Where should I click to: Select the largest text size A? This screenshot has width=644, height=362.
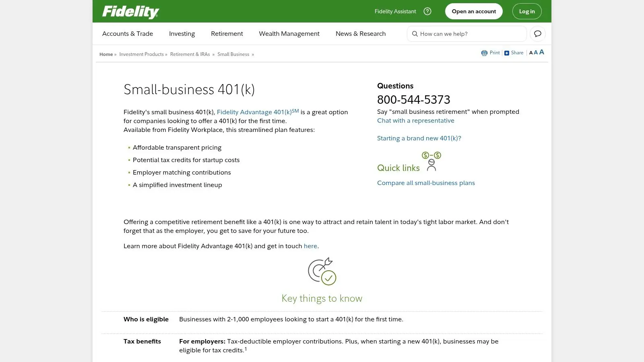pyautogui.click(x=542, y=52)
